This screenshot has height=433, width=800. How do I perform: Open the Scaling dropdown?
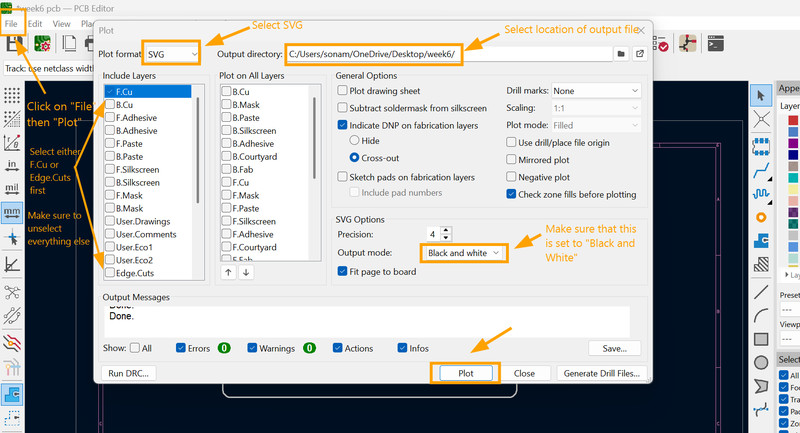click(x=596, y=108)
